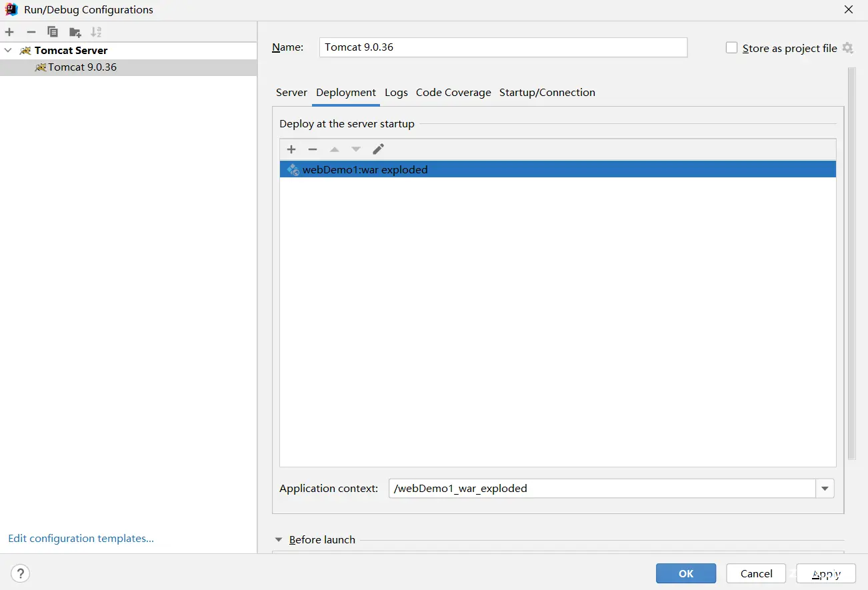
Task: Switch to the Server tab
Action: pos(291,93)
